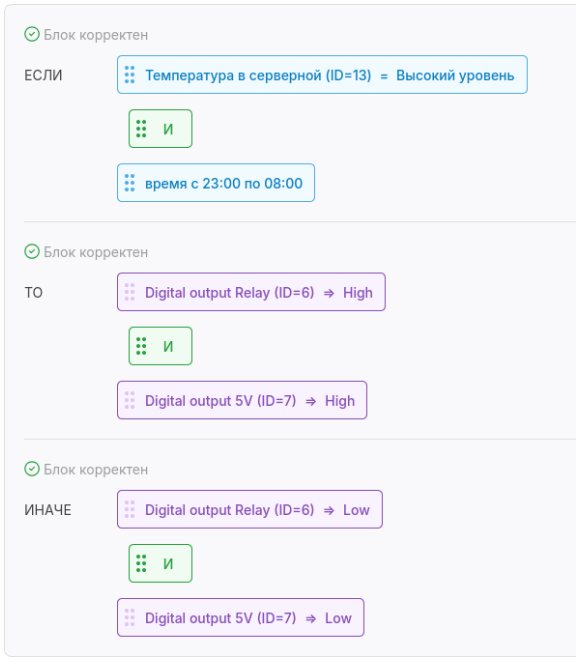Open Digital output 5V (ID=7) Low action

240,618
